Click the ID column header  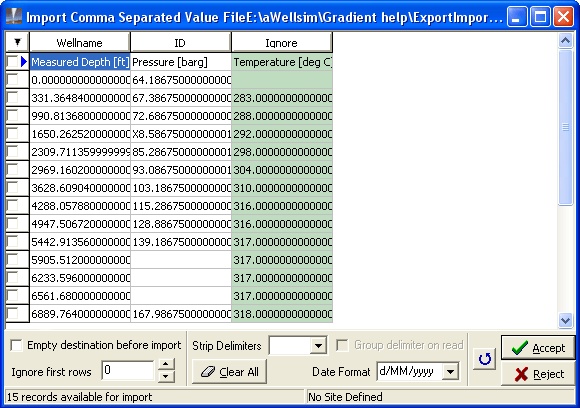pos(180,43)
